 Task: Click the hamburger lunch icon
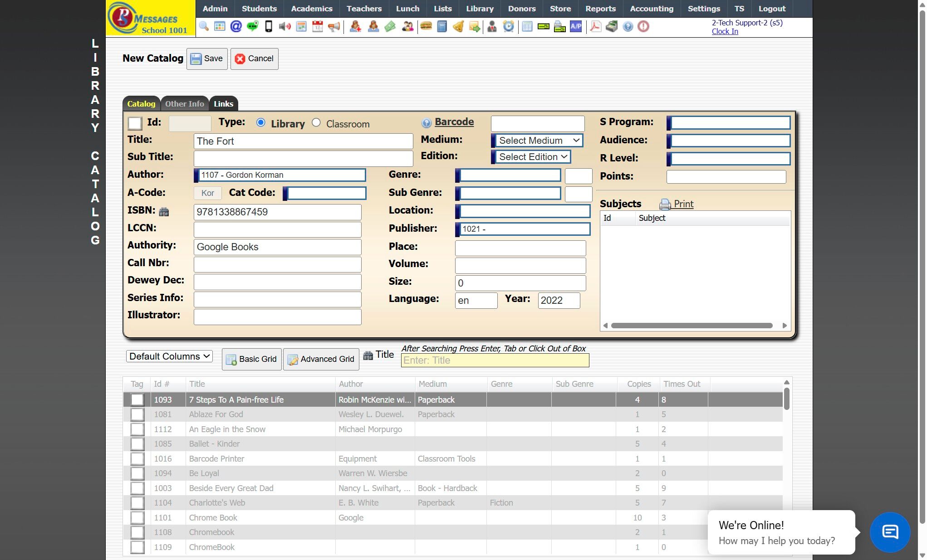(426, 26)
